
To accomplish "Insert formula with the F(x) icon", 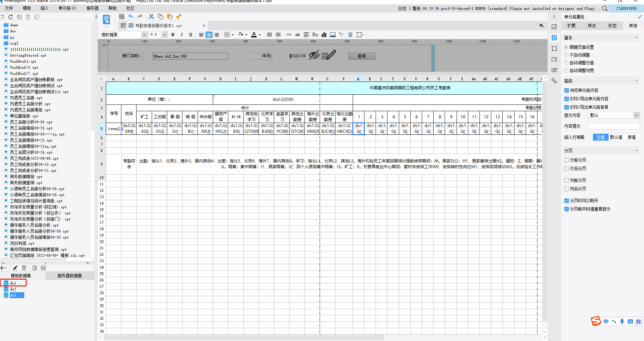I will 315,35.
